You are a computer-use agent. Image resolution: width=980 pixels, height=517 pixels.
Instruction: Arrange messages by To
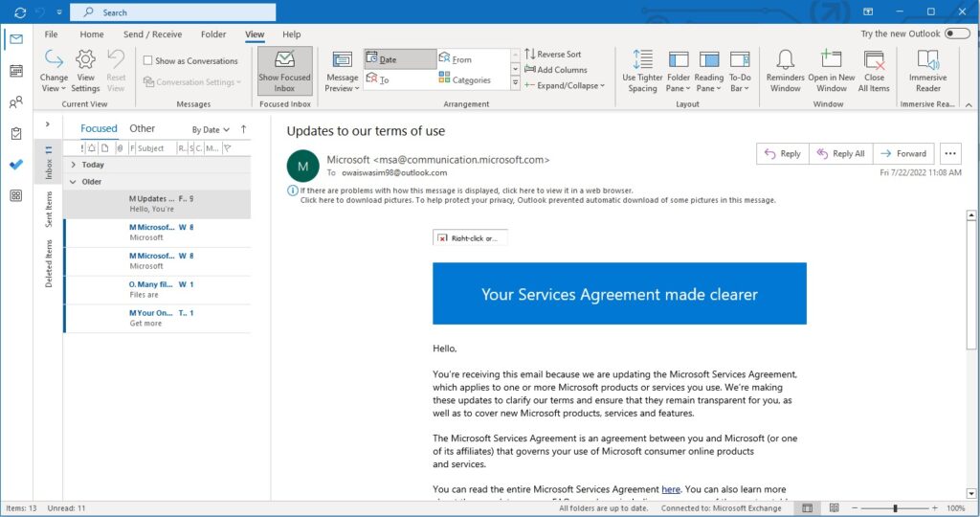(x=400, y=79)
